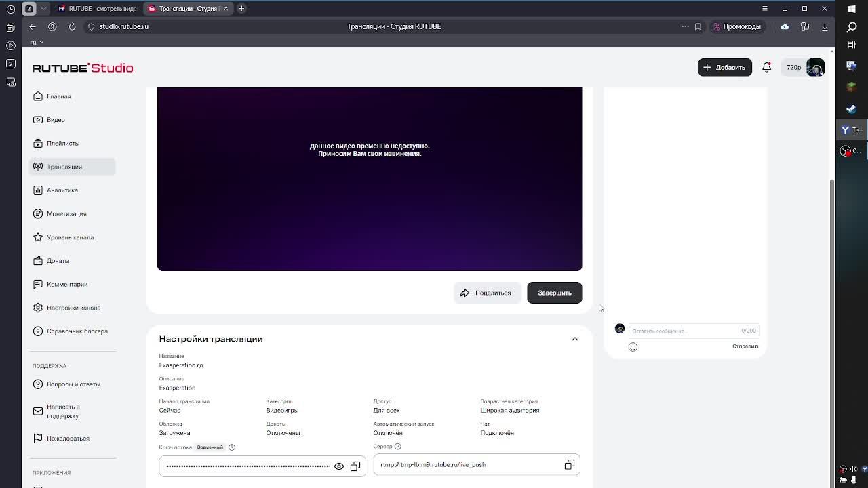The width and height of the screenshot is (868, 488).
Task: Copy the stream key
Action: click(x=355, y=466)
